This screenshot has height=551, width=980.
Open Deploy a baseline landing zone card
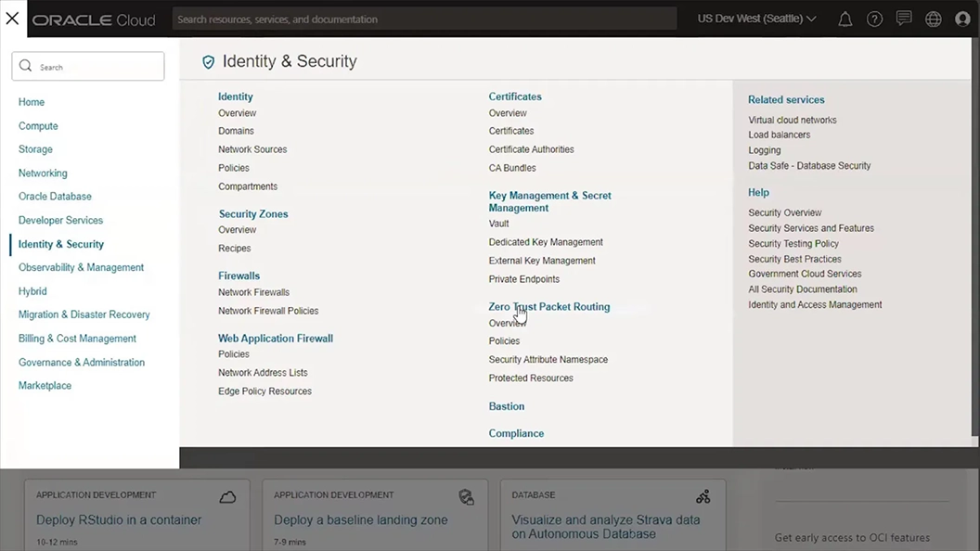click(361, 519)
